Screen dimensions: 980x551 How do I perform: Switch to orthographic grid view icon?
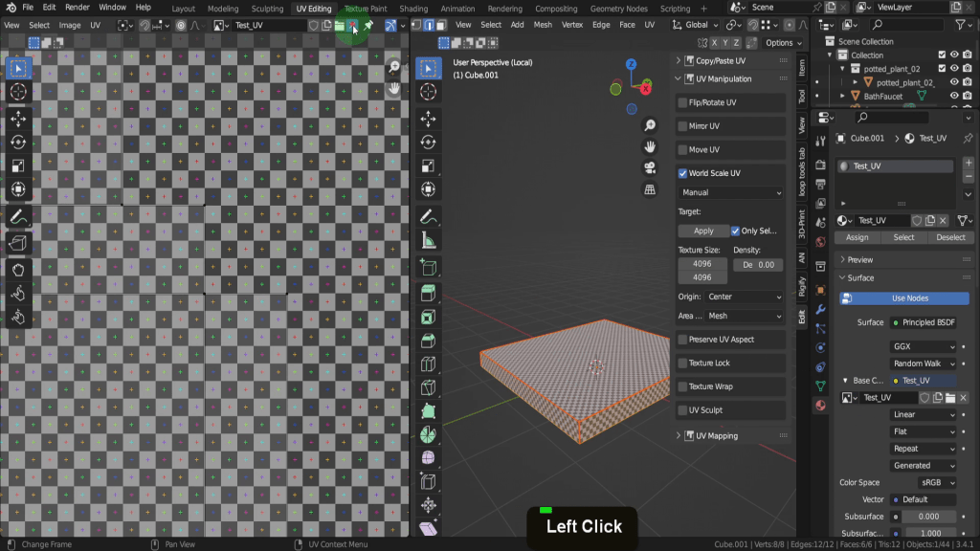click(650, 189)
